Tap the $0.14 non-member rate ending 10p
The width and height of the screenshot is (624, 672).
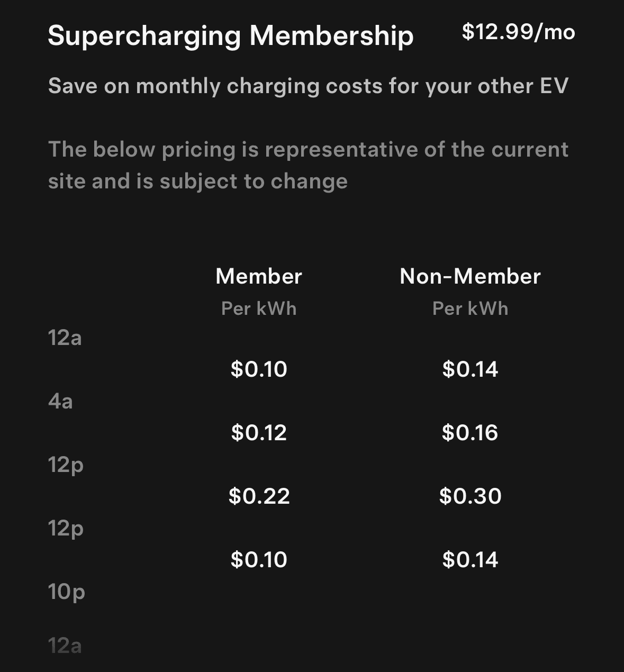click(470, 560)
